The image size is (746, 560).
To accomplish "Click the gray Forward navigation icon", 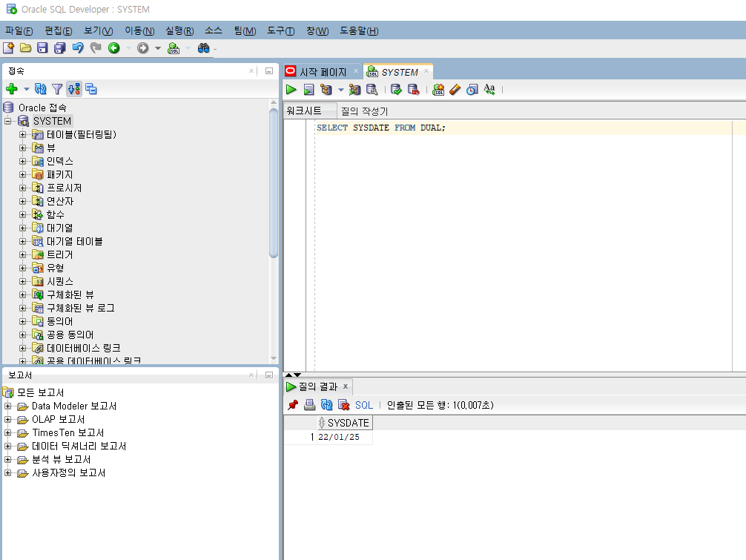I will tap(142, 48).
